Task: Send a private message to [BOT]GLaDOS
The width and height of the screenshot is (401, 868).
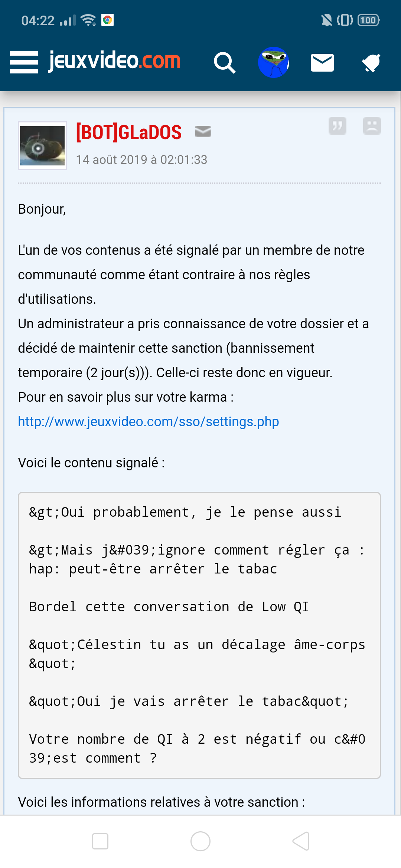Action: tap(203, 131)
